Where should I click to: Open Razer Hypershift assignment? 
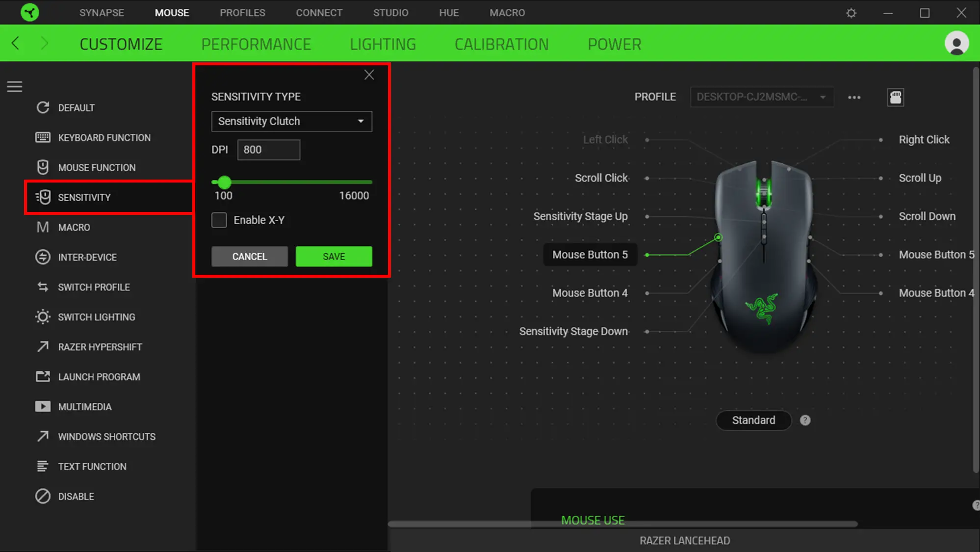coord(100,346)
